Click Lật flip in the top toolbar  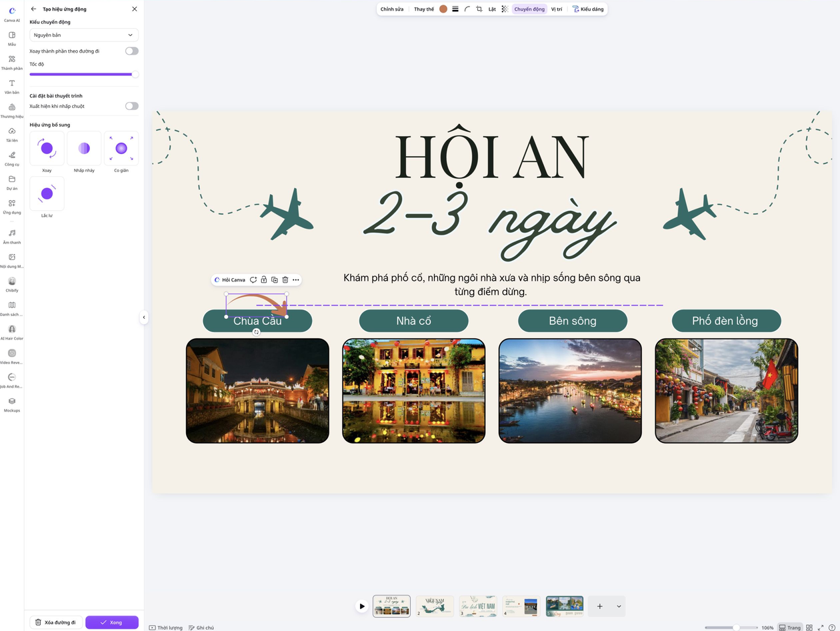(x=492, y=9)
